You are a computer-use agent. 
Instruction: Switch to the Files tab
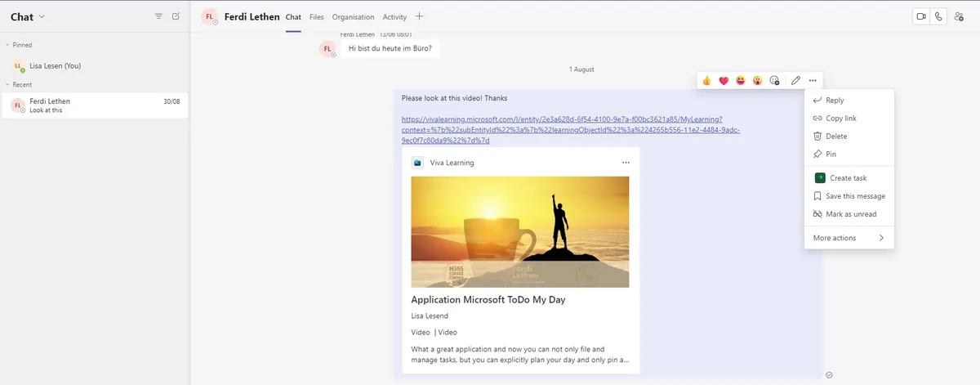tap(317, 16)
